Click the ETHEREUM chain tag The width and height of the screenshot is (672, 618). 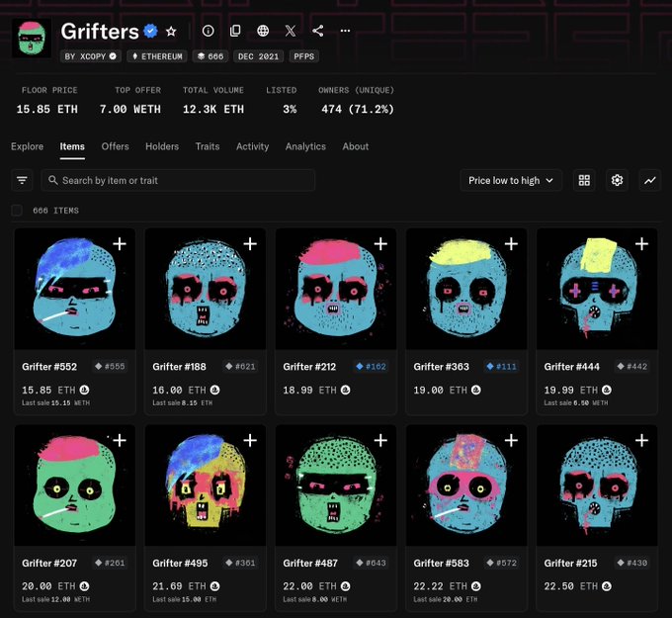point(157,56)
